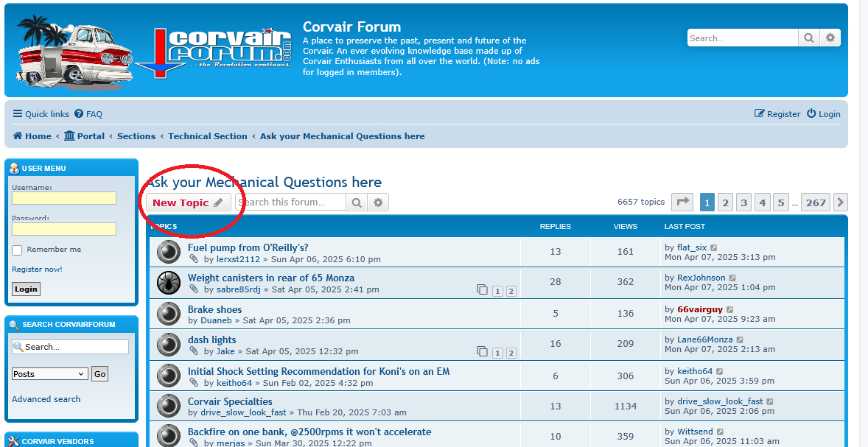
Task: Open the Quick links menu
Action: coord(41,114)
